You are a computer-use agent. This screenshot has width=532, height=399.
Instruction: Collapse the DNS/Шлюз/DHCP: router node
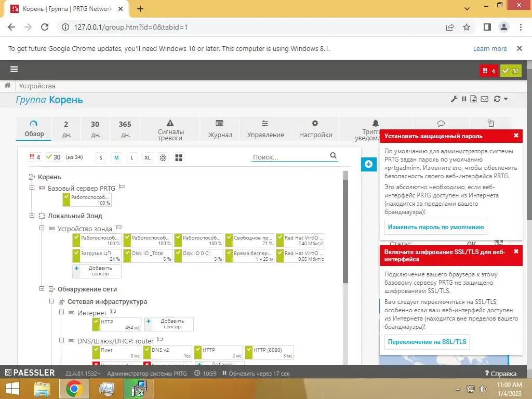tap(61, 340)
